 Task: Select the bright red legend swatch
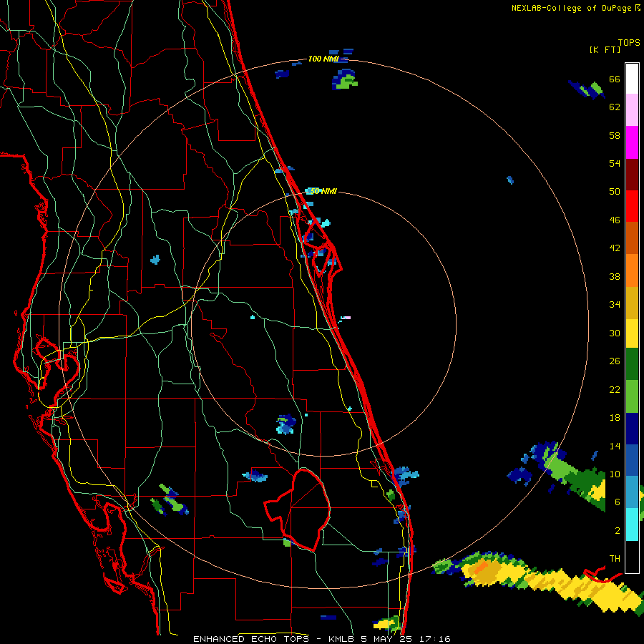coord(632,206)
